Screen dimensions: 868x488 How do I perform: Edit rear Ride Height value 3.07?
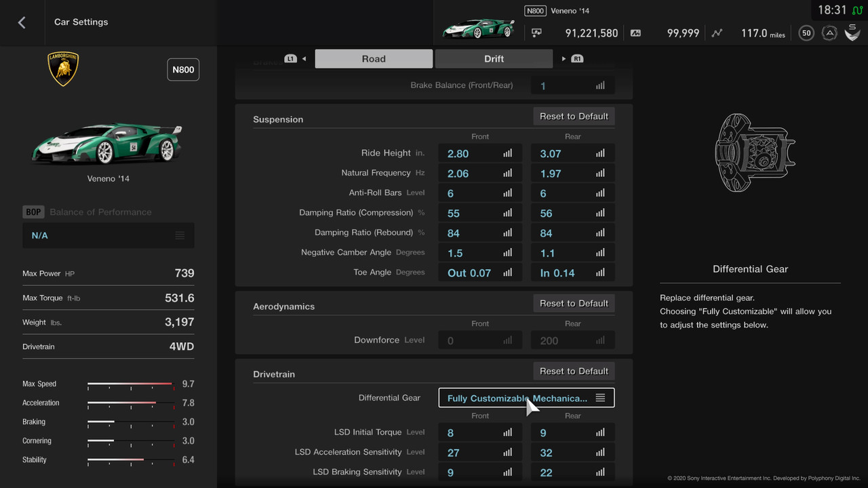[573, 154]
